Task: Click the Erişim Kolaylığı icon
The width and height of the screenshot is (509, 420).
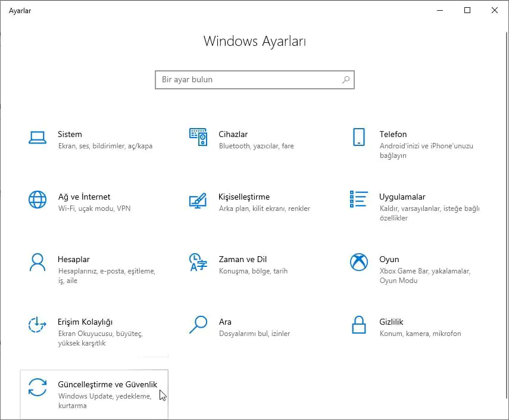Action: pos(38,325)
